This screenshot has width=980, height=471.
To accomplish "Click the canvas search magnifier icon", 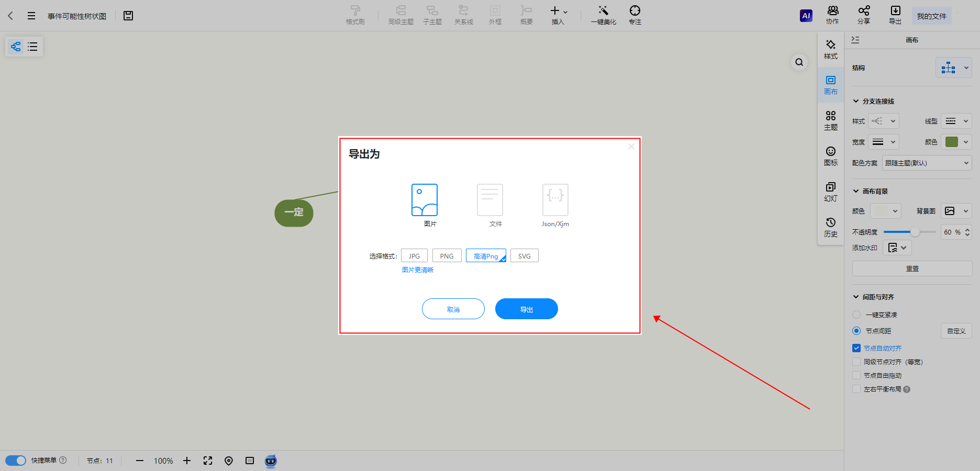I will [799, 62].
